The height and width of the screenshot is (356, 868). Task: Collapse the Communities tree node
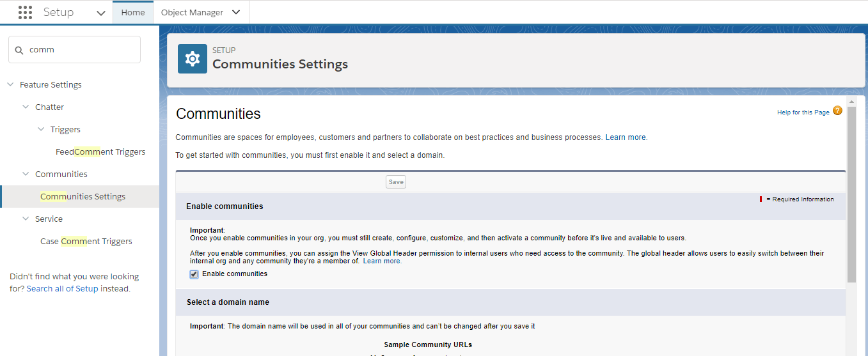(26, 174)
